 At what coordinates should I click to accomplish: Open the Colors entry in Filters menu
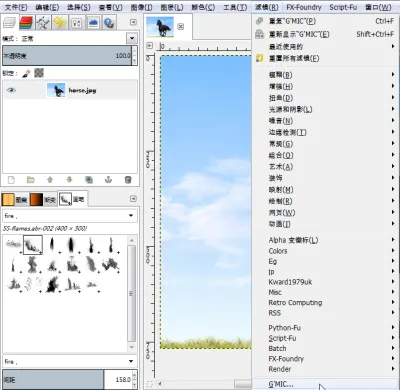325,251
